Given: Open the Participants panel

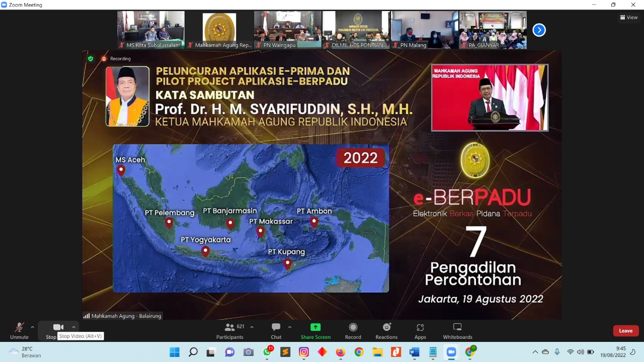Looking at the screenshot, I should tap(230, 330).
